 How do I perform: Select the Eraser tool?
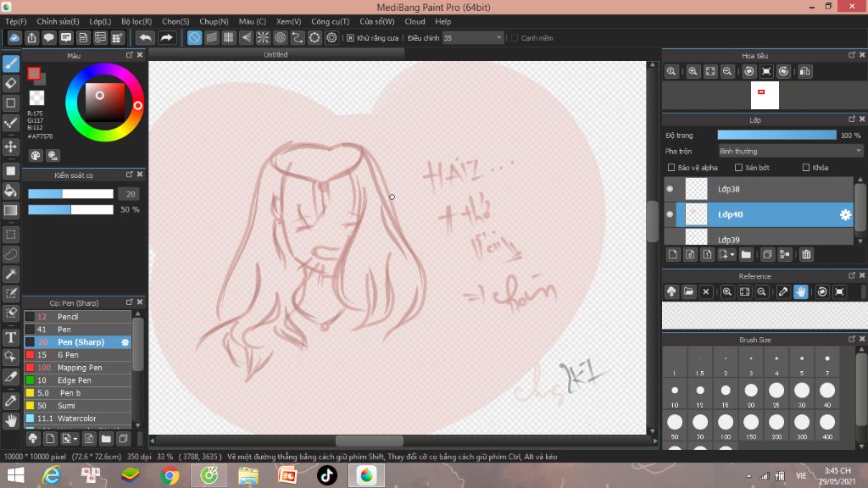pyautogui.click(x=10, y=83)
